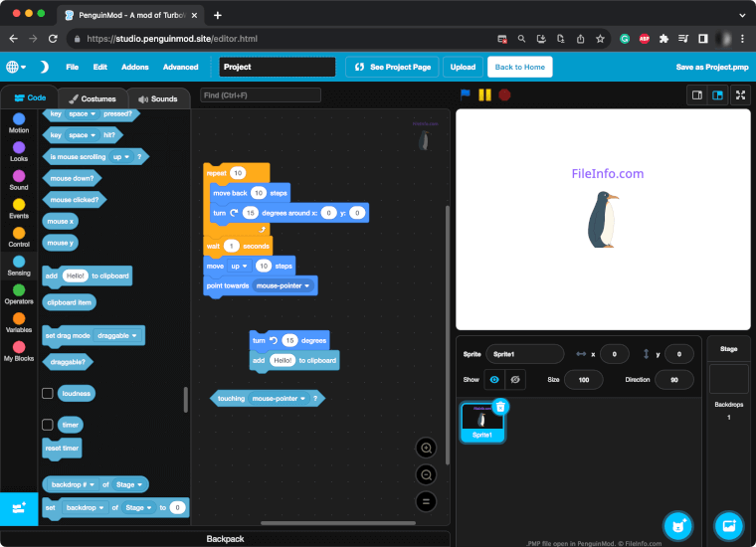This screenshot has height=547, width=756.
Task: Enter full screen stage mode
Action: [741, 94]
